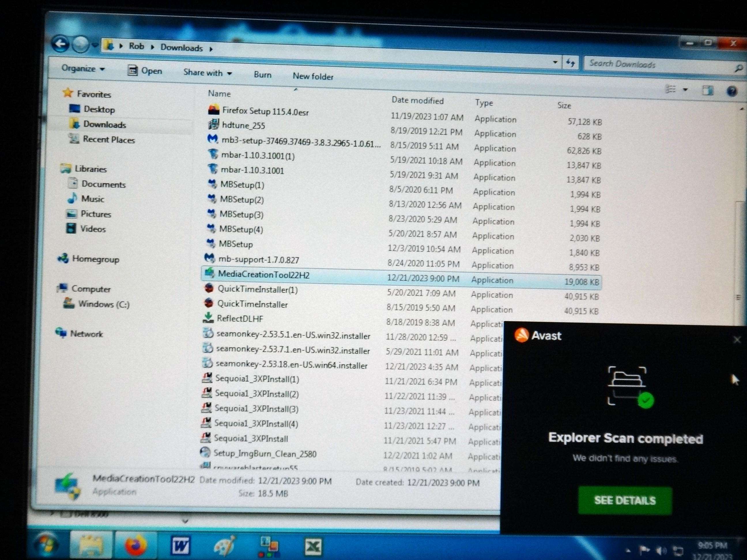
Task: Sort by the Type column header
Action: [x=484, y=103]
